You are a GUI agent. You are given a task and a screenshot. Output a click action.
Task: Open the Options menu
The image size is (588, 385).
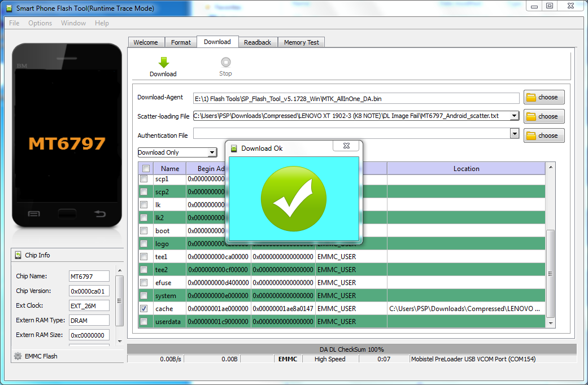pos(40,23)
